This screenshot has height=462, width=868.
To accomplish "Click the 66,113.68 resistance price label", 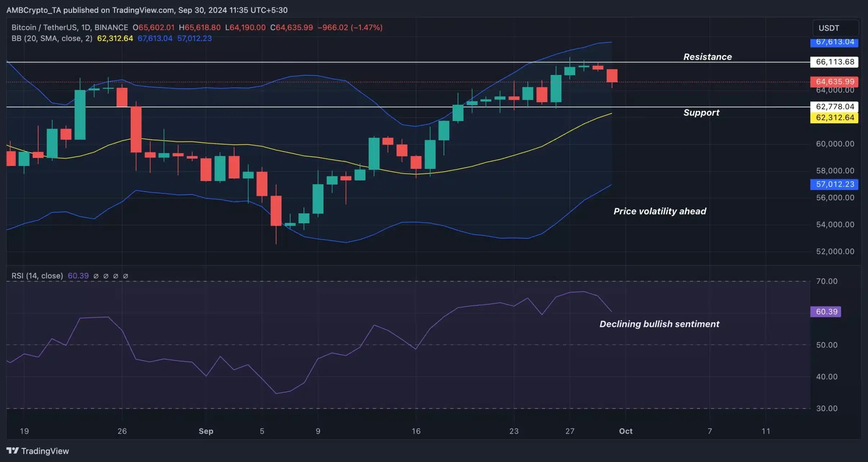I will coord(834,62).
